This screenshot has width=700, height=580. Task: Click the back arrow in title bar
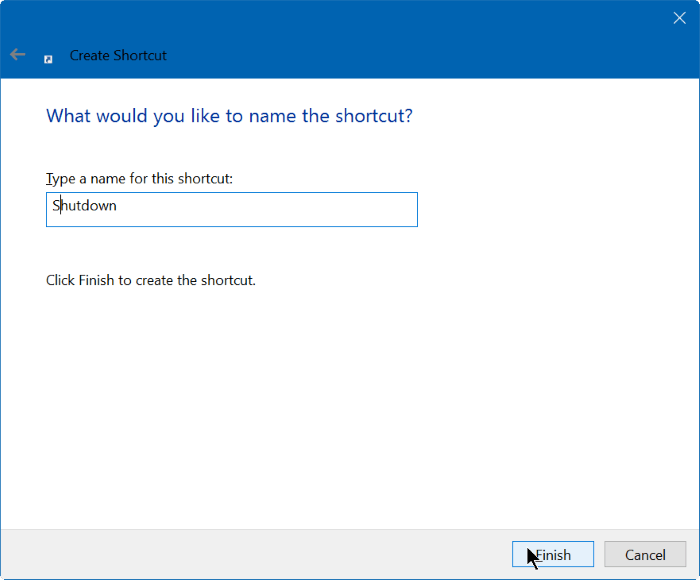pos(18,55)
